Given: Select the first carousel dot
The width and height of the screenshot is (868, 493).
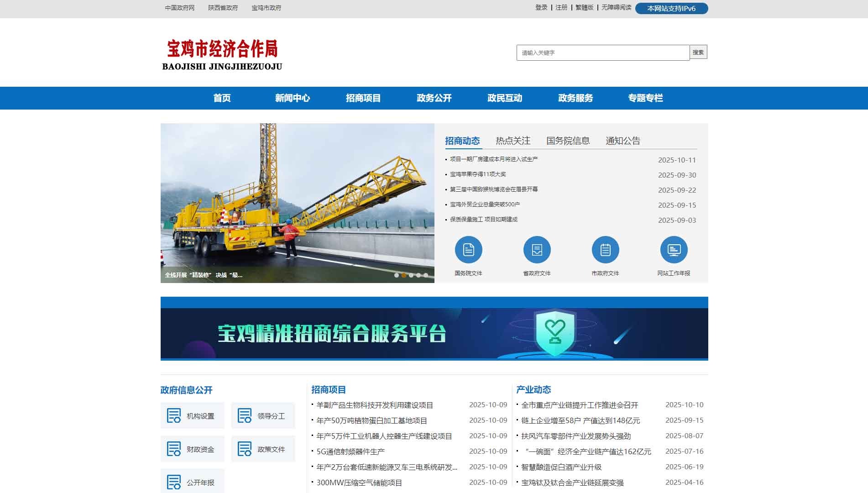Looking at the screenshot, I should (x=397, y=275).
